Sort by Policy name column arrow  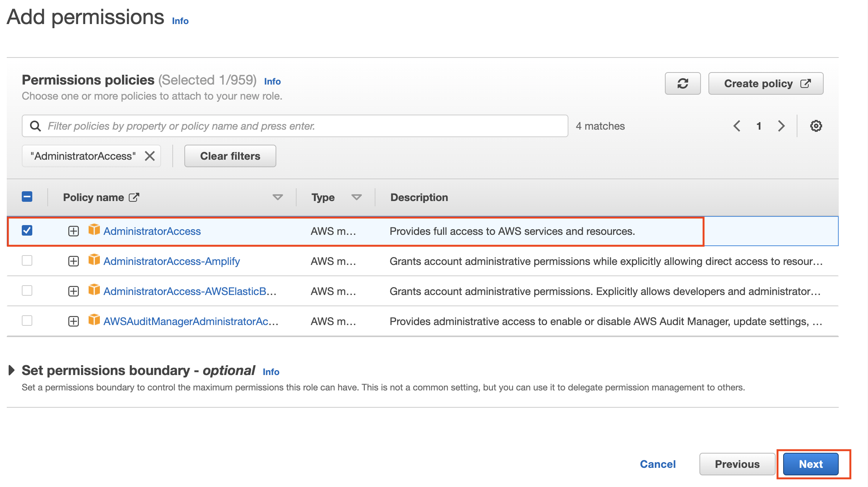(x=277, y=197)
